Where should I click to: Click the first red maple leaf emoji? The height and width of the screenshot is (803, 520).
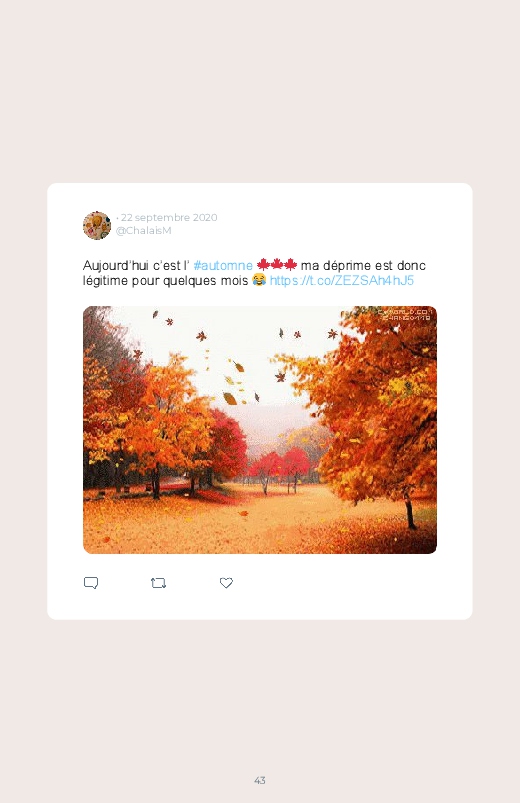pyautogui.click(x=263, y=264)
